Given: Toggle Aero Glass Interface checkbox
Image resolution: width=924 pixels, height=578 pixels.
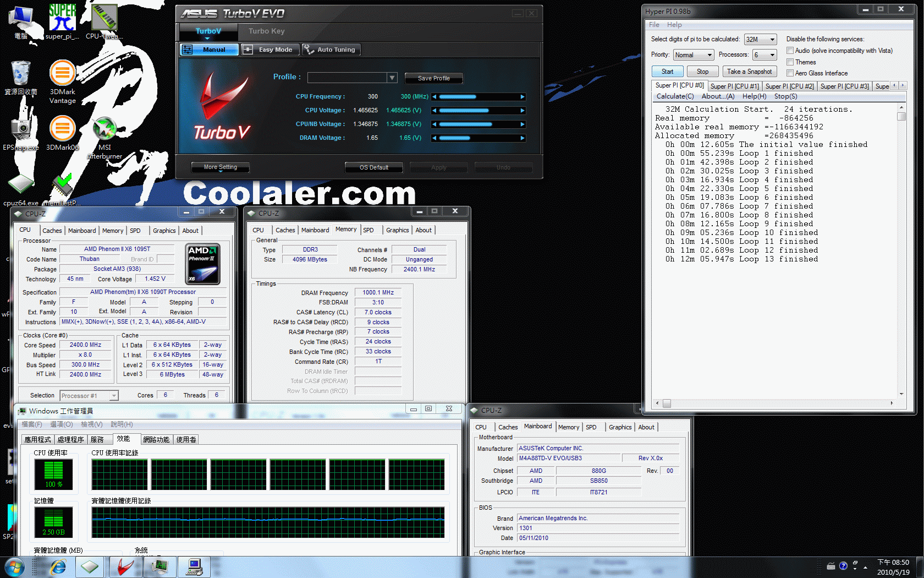Looking at the screenshot, I should pyautogui.click(x=790, y=73).
